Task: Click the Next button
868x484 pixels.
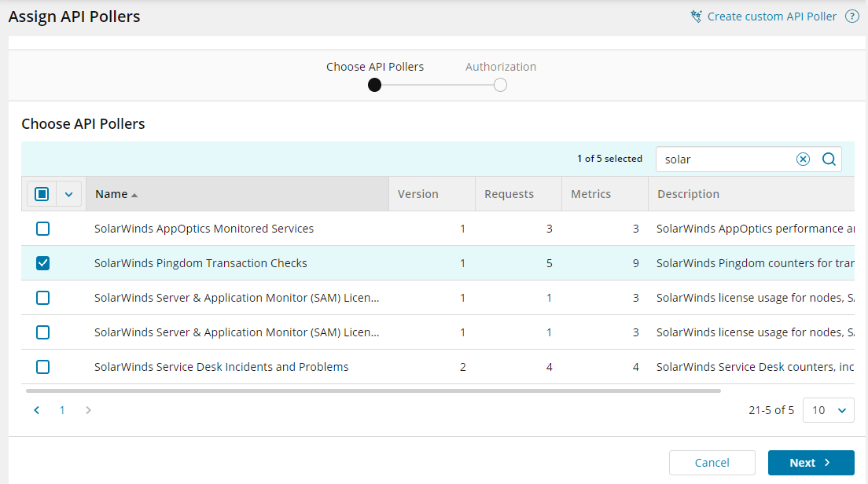Action: tap(811, 463)
